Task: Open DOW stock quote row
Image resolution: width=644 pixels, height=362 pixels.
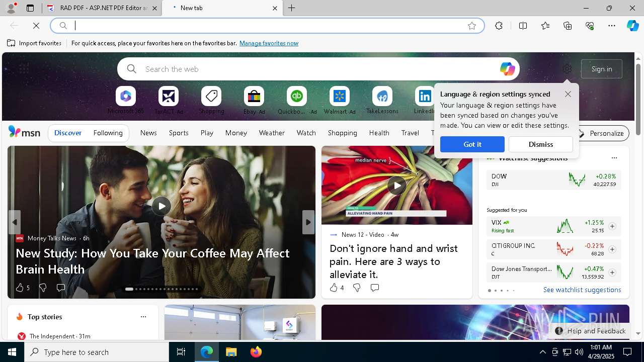Action: click(553, 180)
